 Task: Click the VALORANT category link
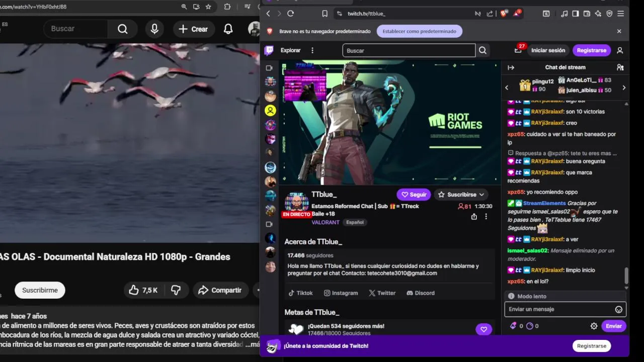click(325, 222)
